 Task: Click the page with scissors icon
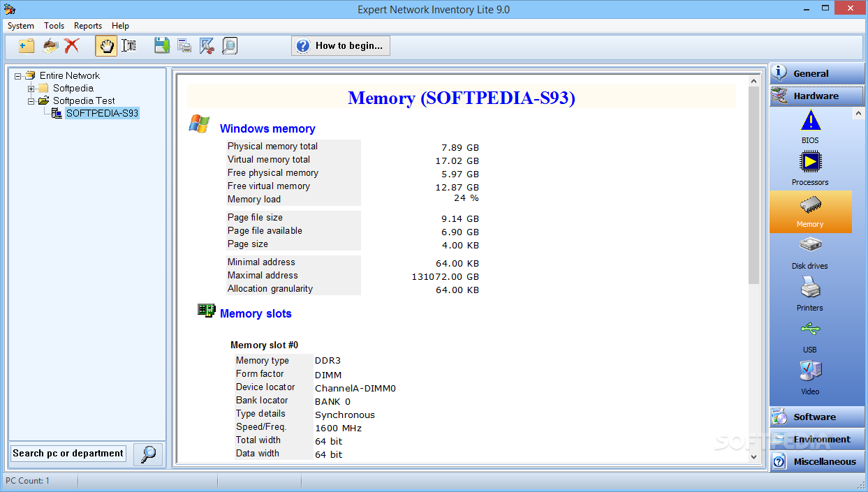click(207, 46)
